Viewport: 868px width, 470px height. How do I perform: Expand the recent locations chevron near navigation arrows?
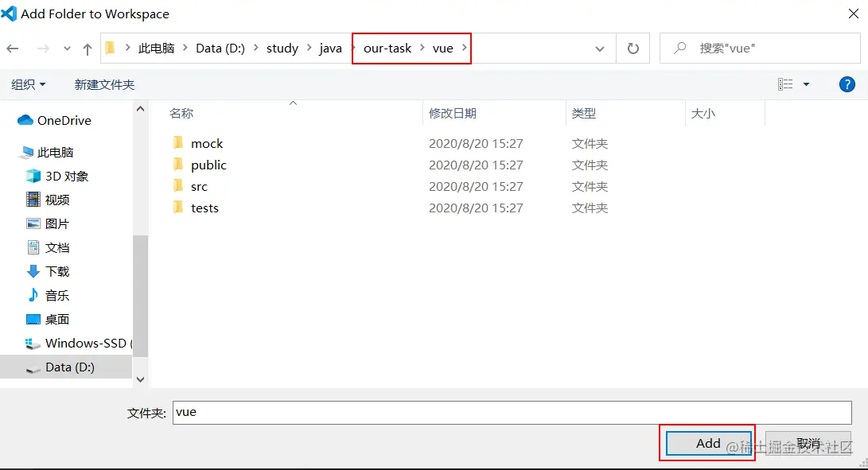click(67, 48)
